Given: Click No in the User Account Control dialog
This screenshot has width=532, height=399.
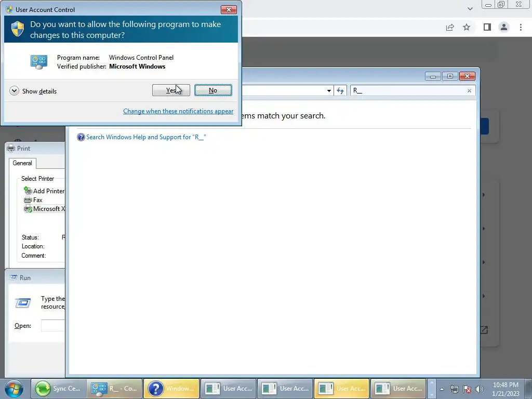Looking at the screenshot, I should tap(213, 90).
